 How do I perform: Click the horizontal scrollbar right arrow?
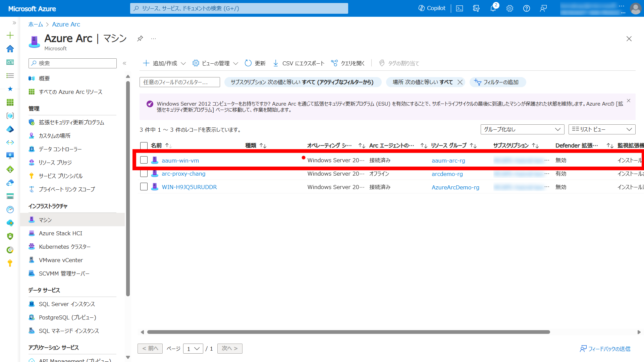[x=639, y=332]
